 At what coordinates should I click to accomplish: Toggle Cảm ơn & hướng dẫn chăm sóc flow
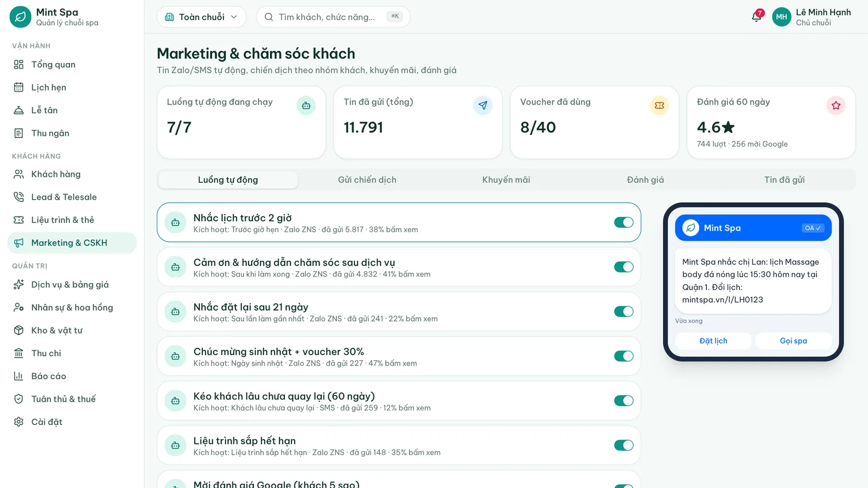[624, 267]
